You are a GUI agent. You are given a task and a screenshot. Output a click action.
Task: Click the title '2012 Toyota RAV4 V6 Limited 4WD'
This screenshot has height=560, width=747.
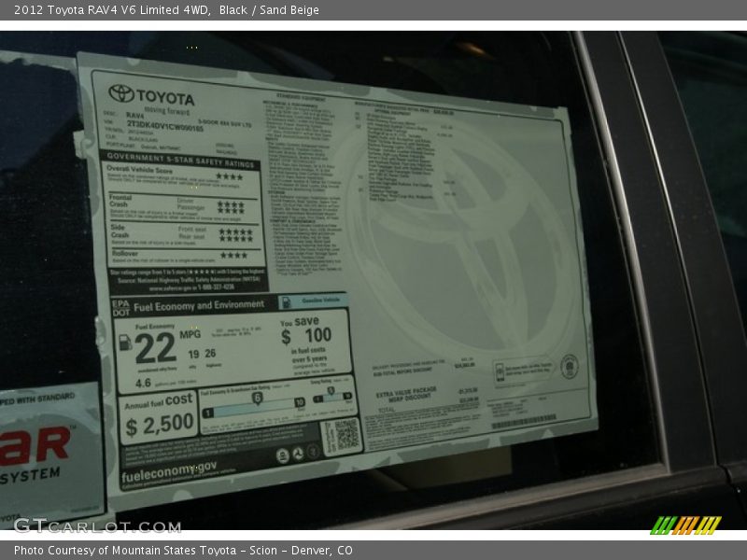click(x=112, y=10)
